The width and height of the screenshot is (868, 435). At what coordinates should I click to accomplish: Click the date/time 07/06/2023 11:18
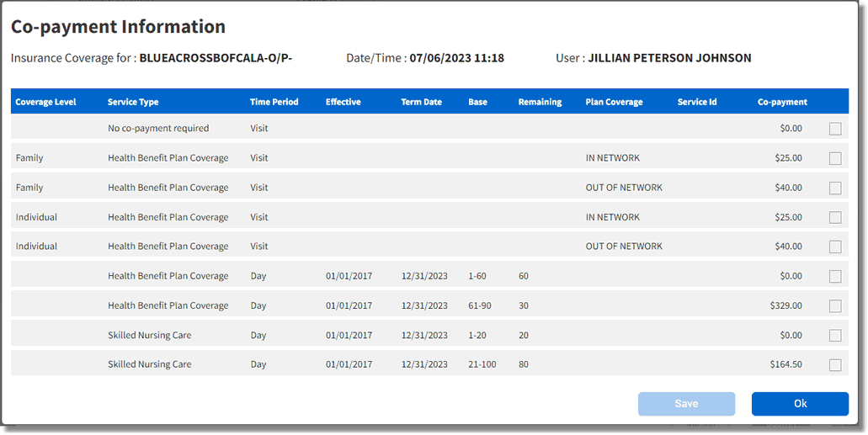(x=456, y=58)
